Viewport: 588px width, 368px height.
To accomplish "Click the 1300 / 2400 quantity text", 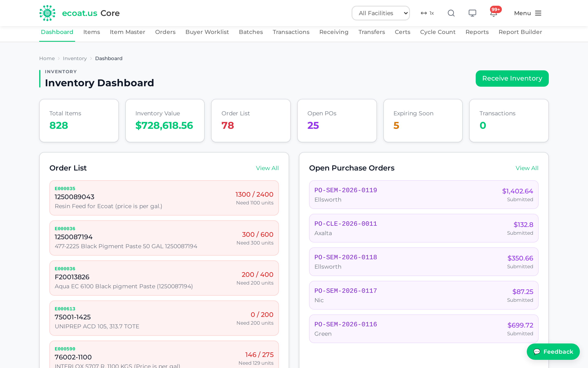I will (x=254, y=194).
